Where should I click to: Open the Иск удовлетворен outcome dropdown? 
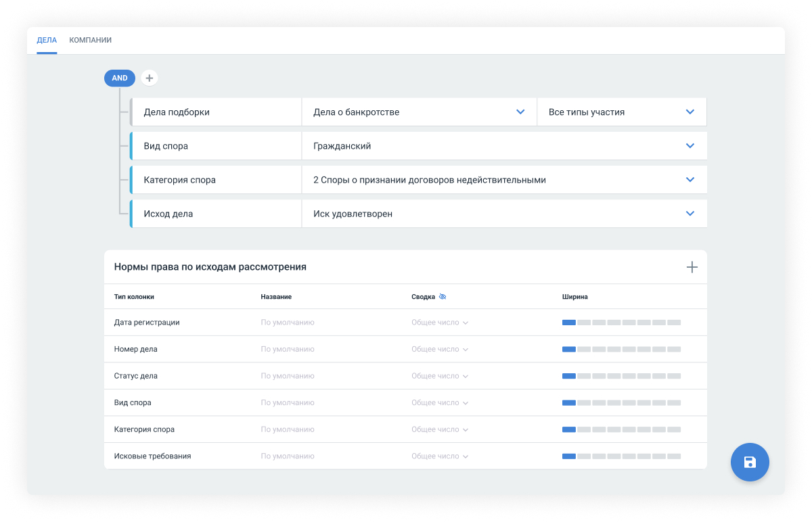tap(690, 214)
